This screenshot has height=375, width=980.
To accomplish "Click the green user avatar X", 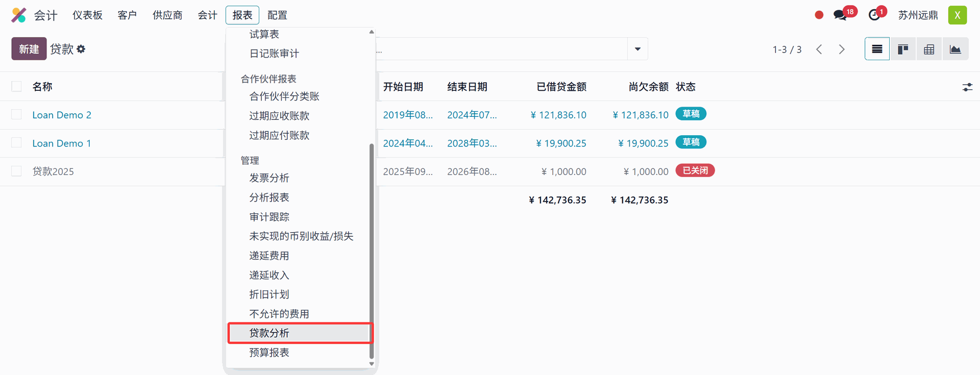I will (x=957, y=15).
